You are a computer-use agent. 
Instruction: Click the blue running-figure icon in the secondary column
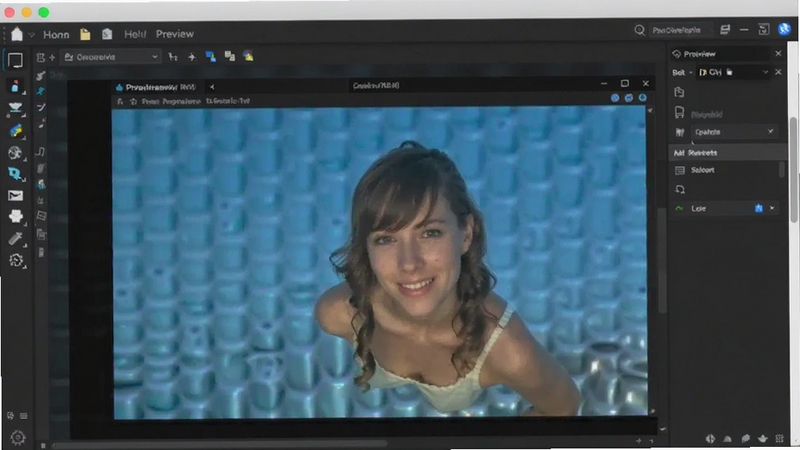[x=41, y=91]
